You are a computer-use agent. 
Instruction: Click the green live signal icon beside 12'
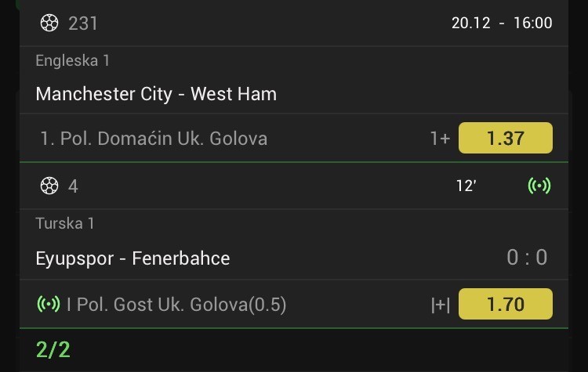pyautogui.click(x=539, y=186)
